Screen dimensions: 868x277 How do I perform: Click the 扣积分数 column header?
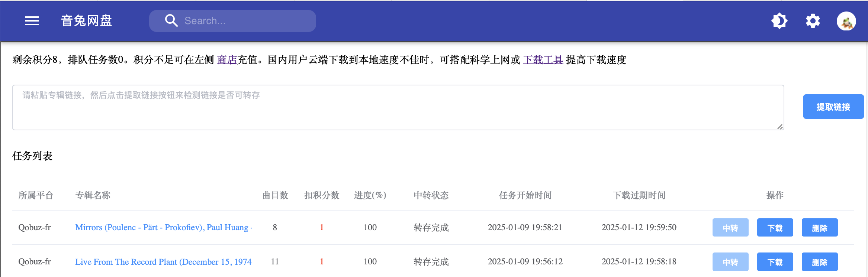322,195
